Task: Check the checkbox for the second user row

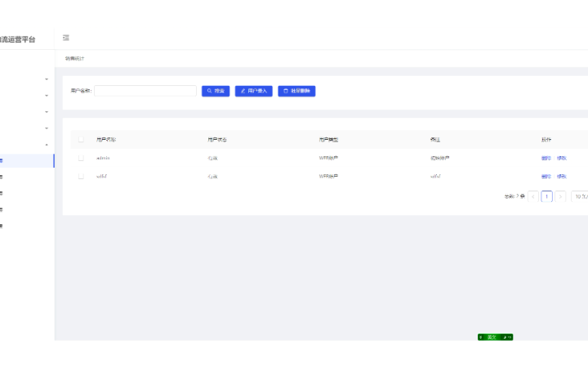Action: 81,176
